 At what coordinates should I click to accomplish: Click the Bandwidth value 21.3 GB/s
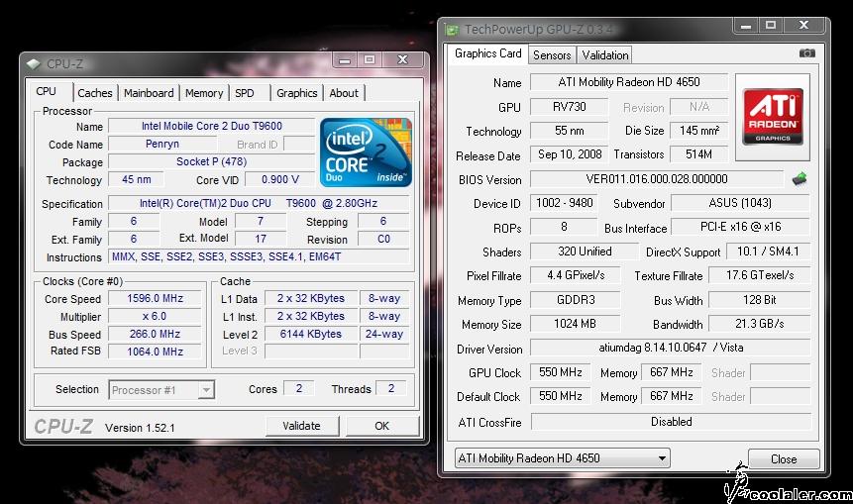point(760,324)
